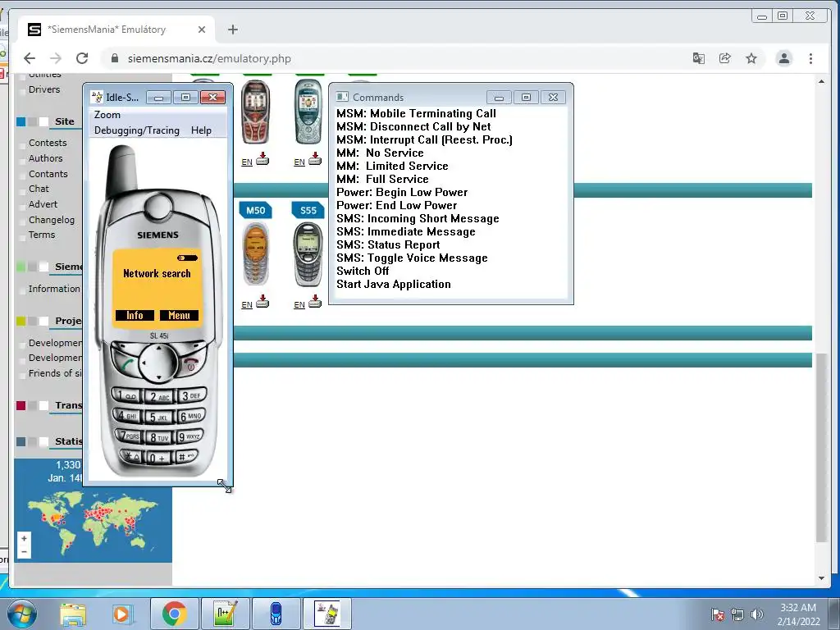Click emulator keypad hash key
Screen dimensions: 840x630
click(186, 456)
